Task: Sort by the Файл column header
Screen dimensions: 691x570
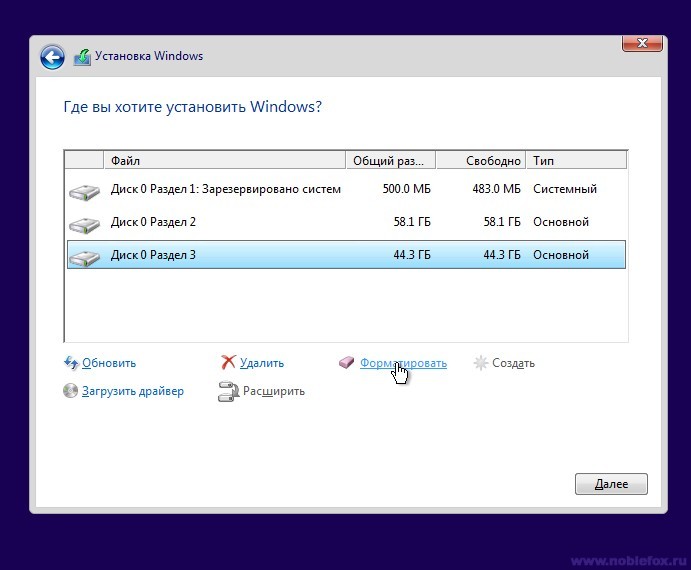Action: 225,160
